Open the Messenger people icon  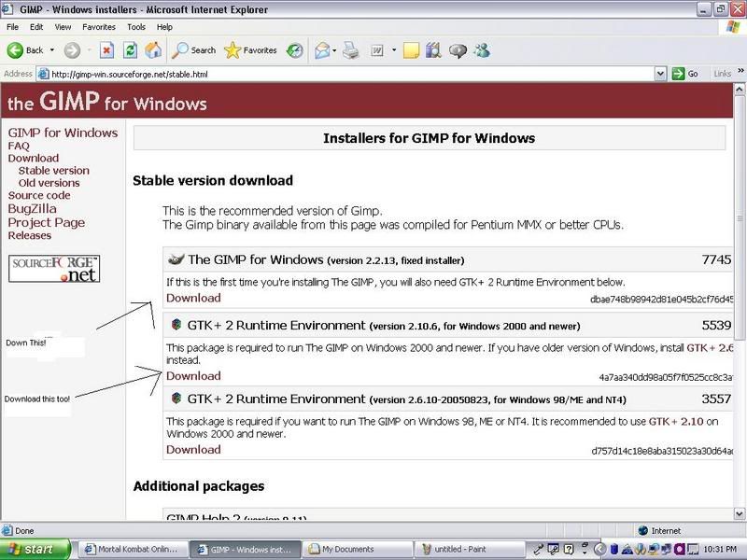482,50
